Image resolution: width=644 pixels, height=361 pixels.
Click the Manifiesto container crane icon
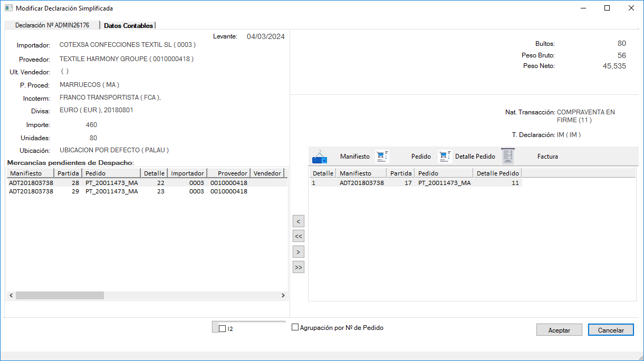coord(320,157)
